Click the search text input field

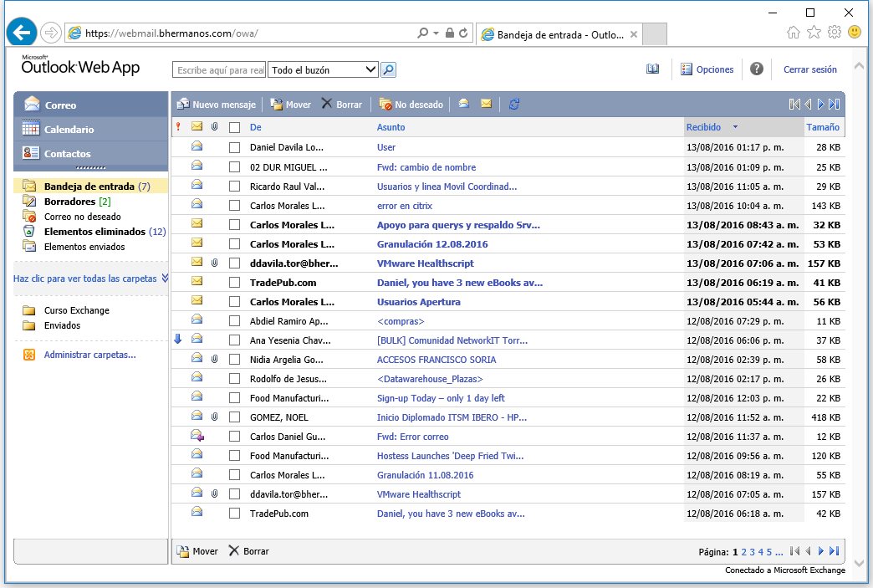pyautogui.click(x=219, y=70)
